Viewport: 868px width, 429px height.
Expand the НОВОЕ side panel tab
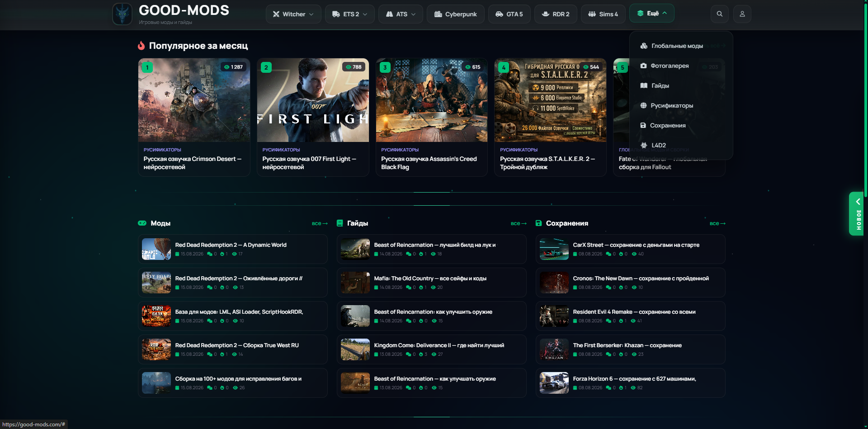point(857,214)
